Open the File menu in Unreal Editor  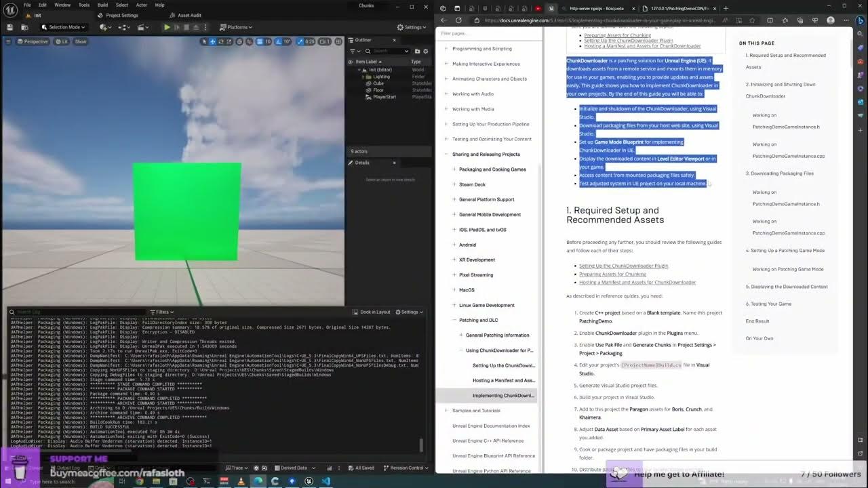point(27,5)
